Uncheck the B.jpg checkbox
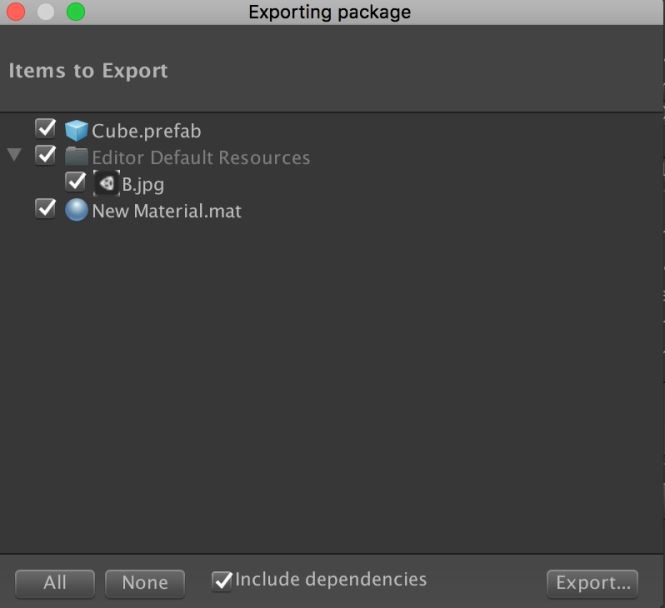Image resolution: width=665 pixels, height=608 pixels. click(x=75, y=182)
